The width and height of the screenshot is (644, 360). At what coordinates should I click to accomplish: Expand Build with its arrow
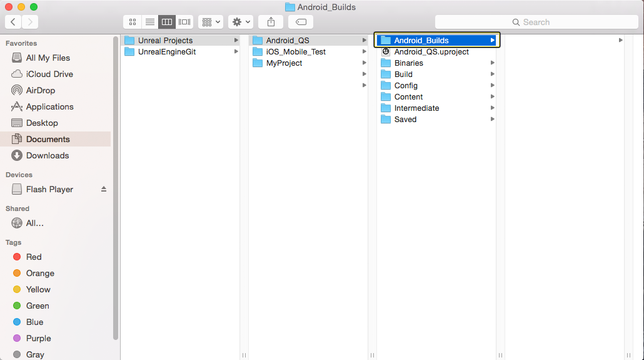[x=493, y=75]
